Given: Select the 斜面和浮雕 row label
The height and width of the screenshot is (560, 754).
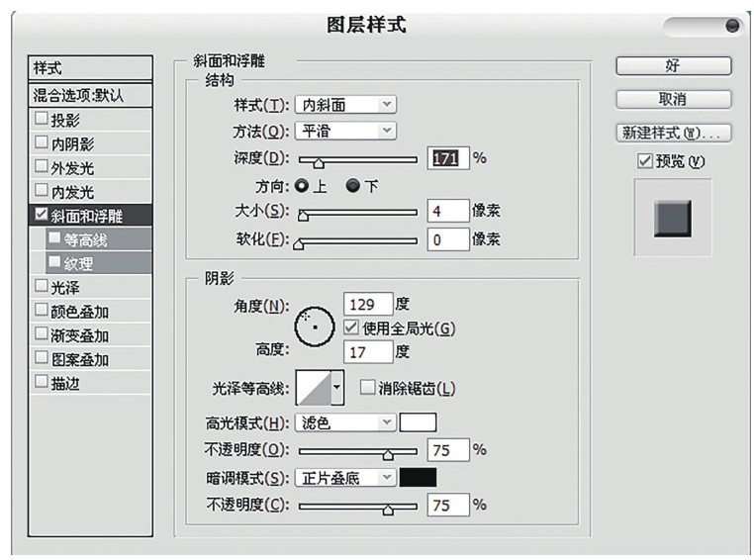Looking at the screenshot, I should pyautogui.click(x=87, y=216).
